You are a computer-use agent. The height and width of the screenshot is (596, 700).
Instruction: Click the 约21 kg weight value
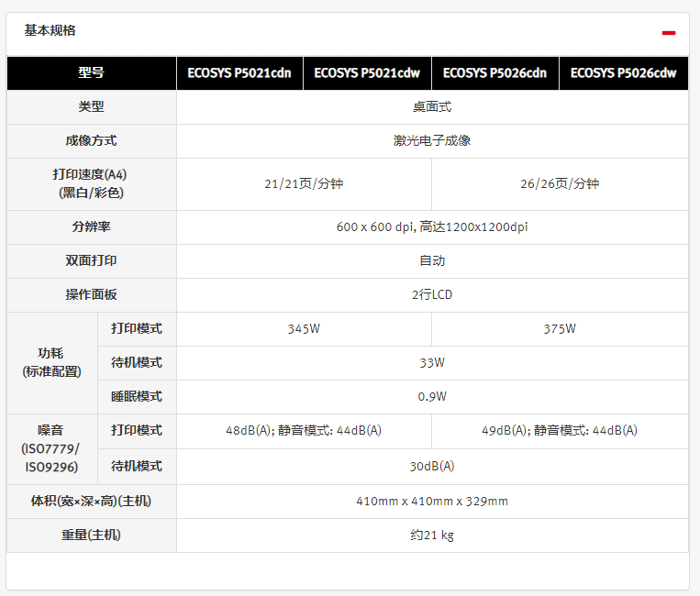click(432, 535)
